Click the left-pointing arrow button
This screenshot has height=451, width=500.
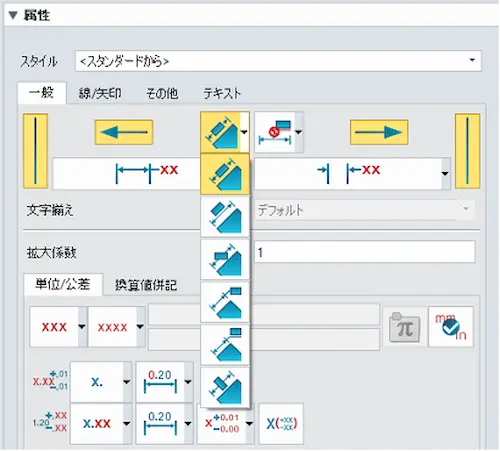(x=124, y=132)
